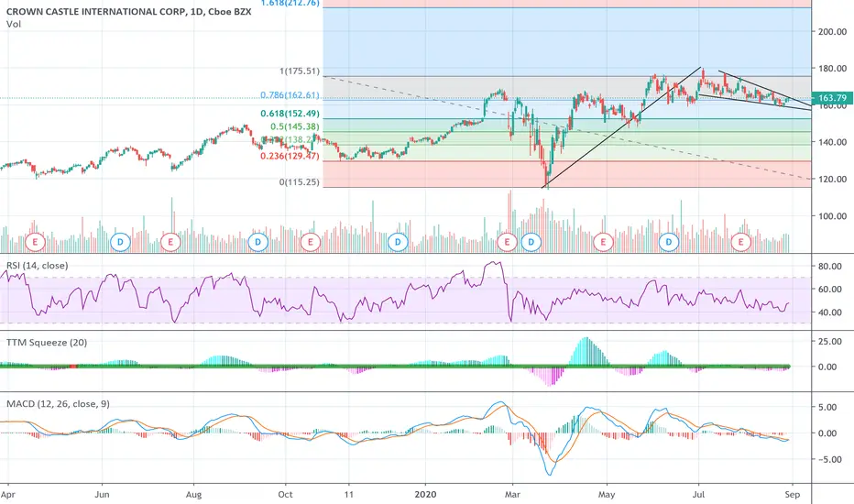Click the RSI 40.00 axis label
This screenshot has width=854, height=504.
830,312
